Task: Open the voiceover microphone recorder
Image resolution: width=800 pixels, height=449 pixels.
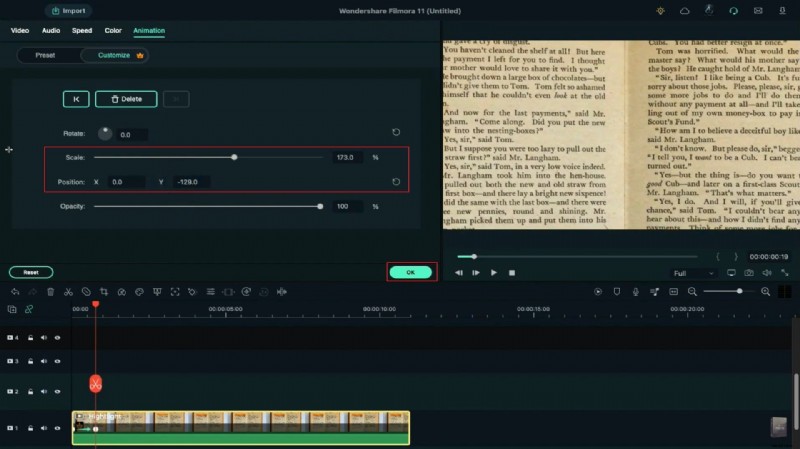Action: pyautogui.click(x=635, y=292)
